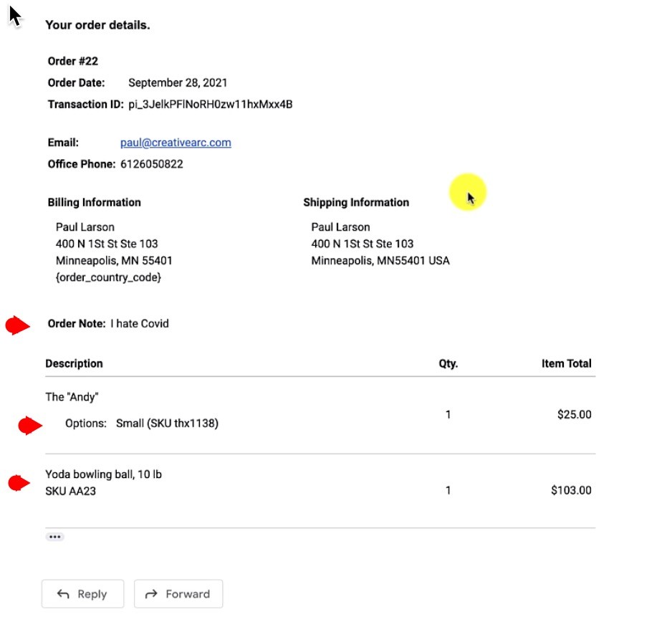Click the Order #22 heading
This screenshot has height=622, width=672.
point(72,61)
